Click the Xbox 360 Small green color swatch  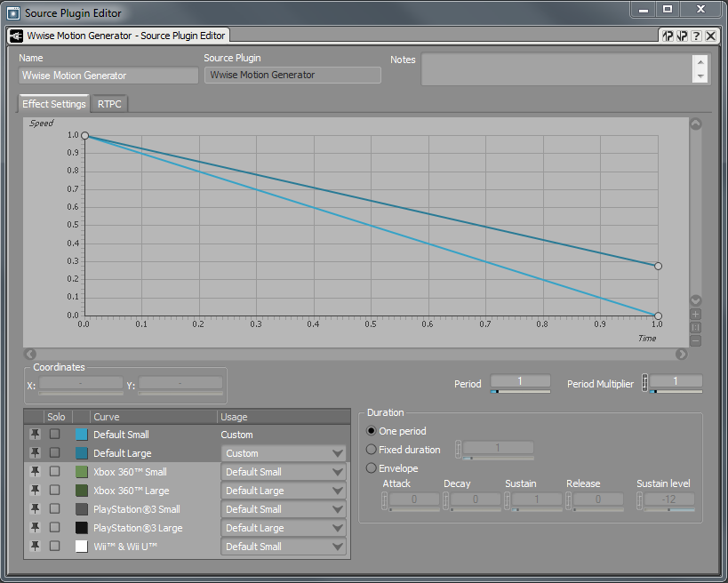click(x=81, y=472)
